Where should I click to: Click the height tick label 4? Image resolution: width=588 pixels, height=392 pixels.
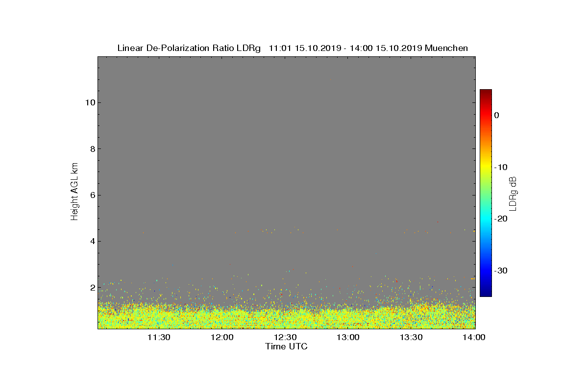point(92,241)
